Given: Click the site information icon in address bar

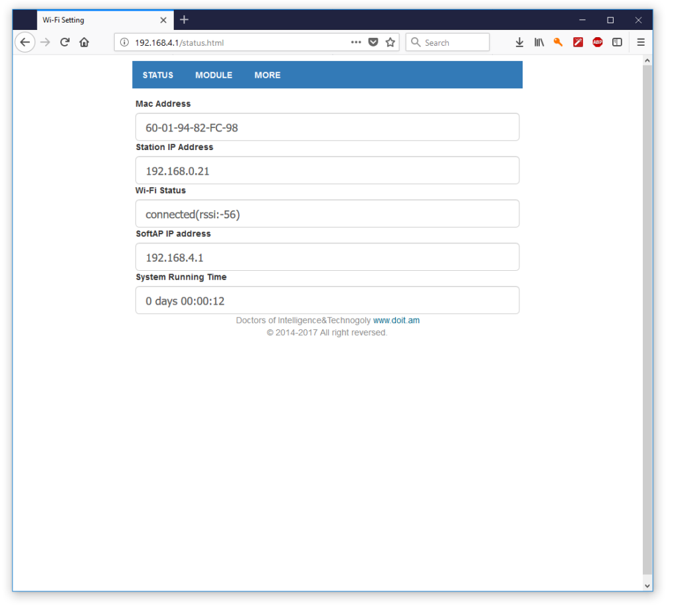Looking at the screenshot, I should 124,42.
